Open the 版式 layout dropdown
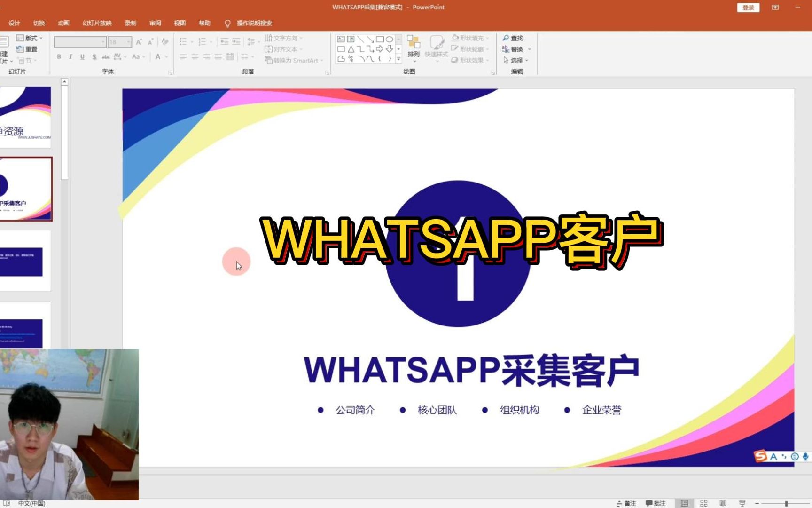Image resolution: width=812 pixels, height=508 pixels. (29, 38)
